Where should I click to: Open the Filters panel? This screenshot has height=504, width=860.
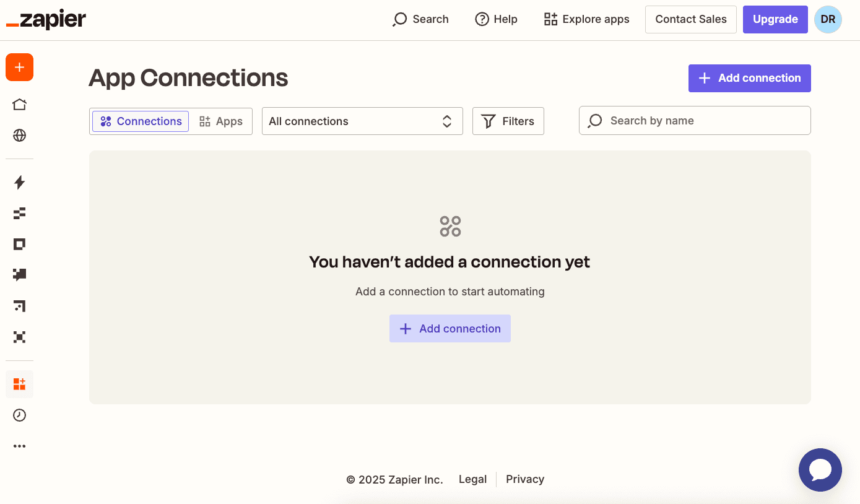pos(508,121)
